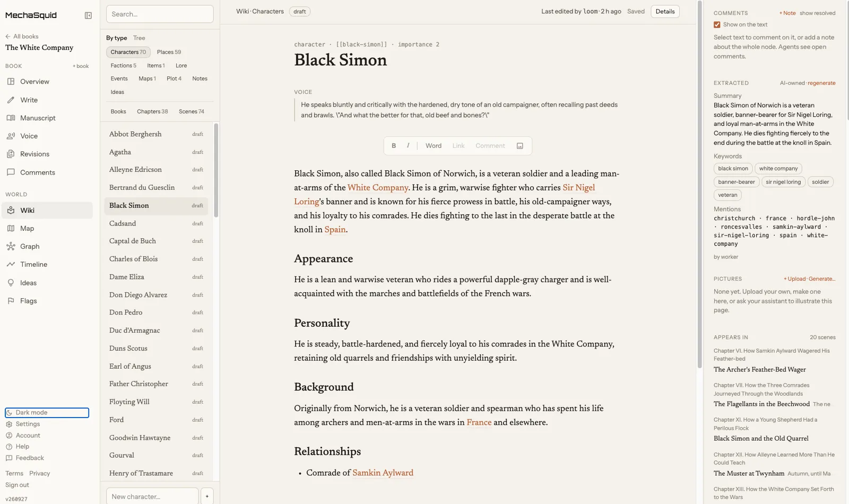Click the insert image icon in toolbar

(x=520, y=146)
